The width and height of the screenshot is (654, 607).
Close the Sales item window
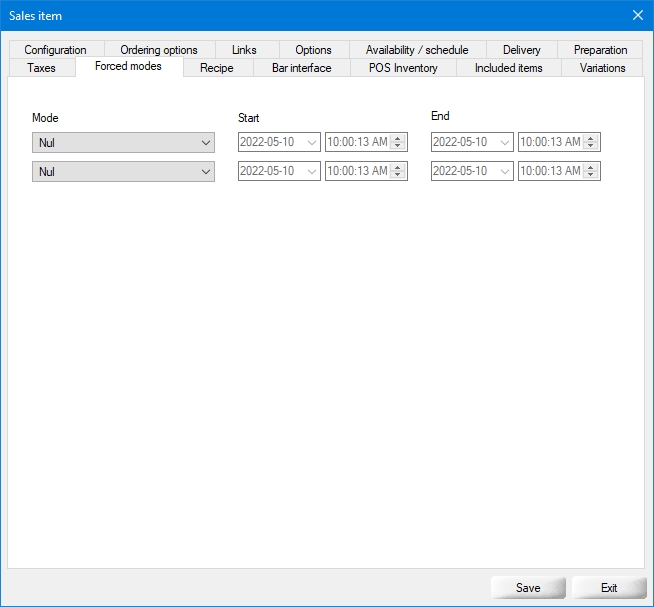[x=637, y=15]
